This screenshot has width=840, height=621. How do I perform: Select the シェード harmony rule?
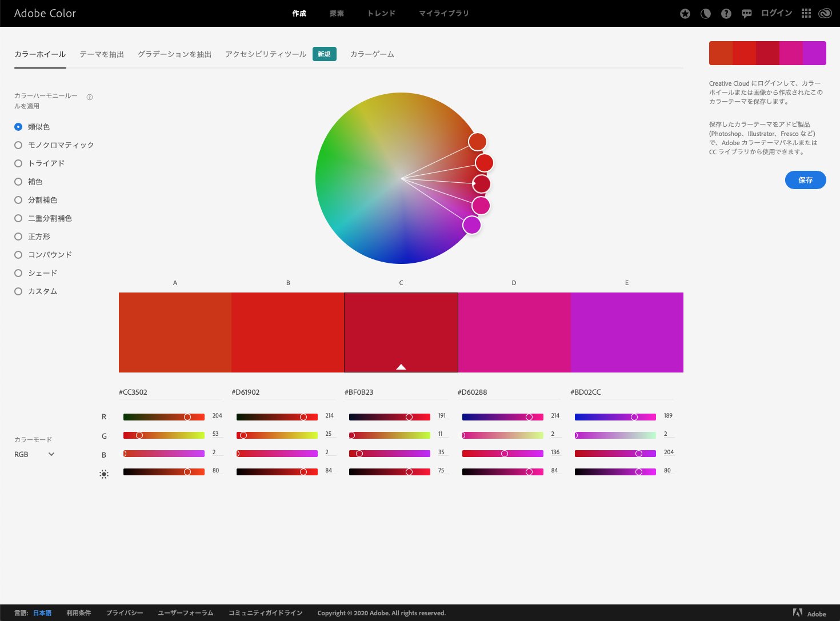pyautogui.click(x=36, y=273)
